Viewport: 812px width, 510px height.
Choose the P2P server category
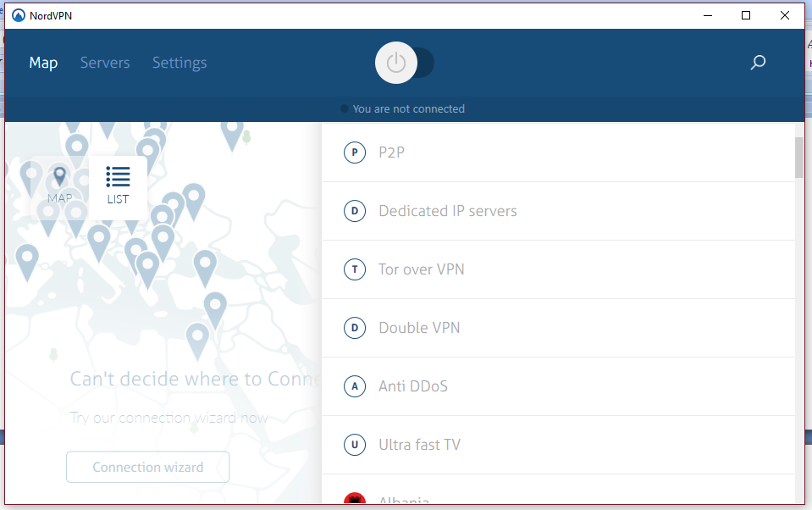559,152
